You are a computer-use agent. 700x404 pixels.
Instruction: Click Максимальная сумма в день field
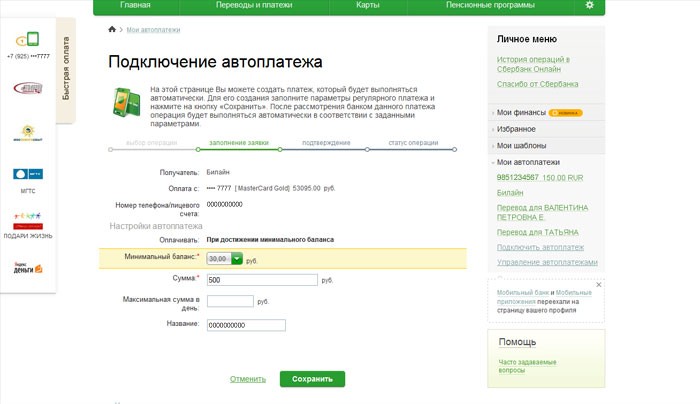point(230,301)
